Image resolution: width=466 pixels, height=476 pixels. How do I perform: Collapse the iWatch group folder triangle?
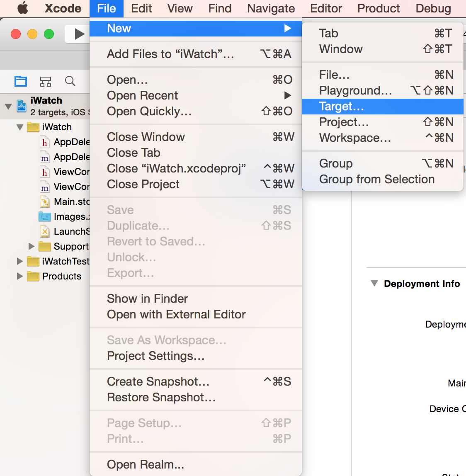pos(20,127)
